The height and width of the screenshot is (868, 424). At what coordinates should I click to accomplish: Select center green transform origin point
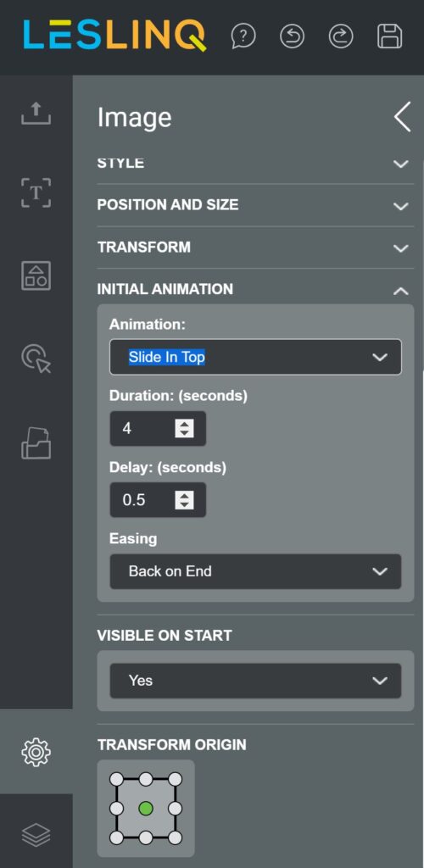pos(146,809)
